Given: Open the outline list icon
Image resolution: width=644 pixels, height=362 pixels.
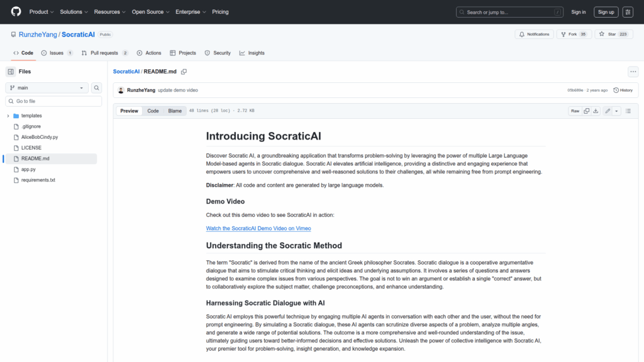Looking at the screenshot, I should click(x=628, y=111).
